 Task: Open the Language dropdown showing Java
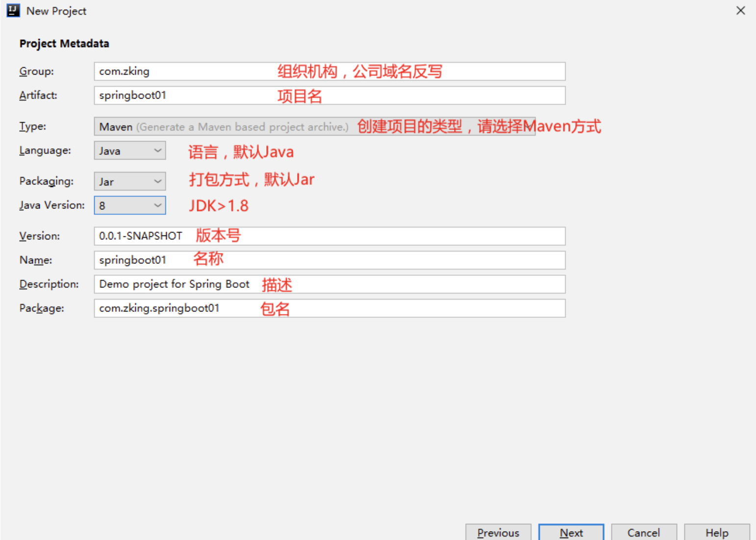coord(130,151)
